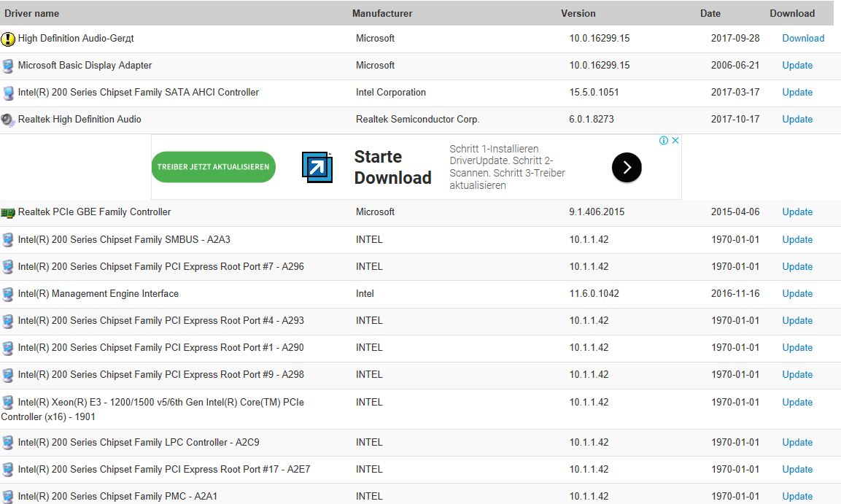This screenshot has height=504, width=841.
Task: Close the advertisement banner
Action: [x=675, y=141]
